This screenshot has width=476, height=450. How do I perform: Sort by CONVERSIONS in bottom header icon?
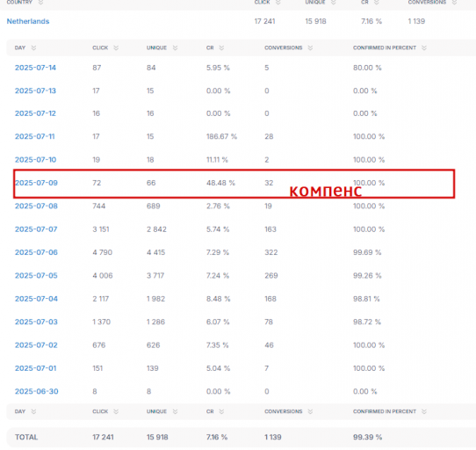310,411
